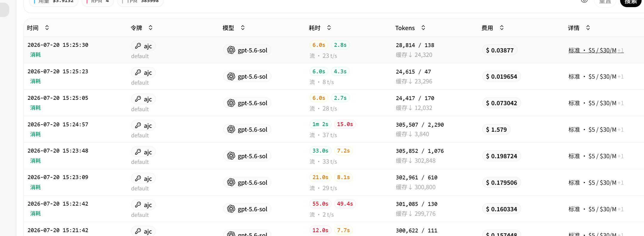This screenshot has height=236, width=644.
Task: Click the black 搜索 search button
Action: click(x=631, y=2)
